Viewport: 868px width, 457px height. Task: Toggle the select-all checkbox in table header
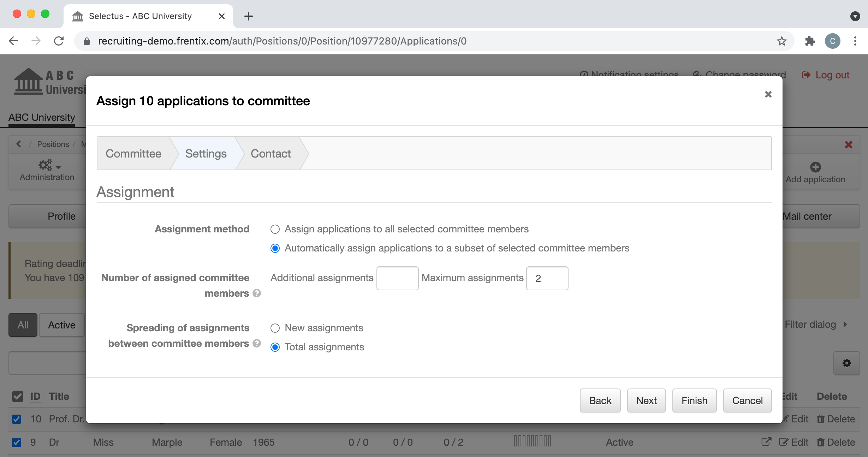[17, 396]
